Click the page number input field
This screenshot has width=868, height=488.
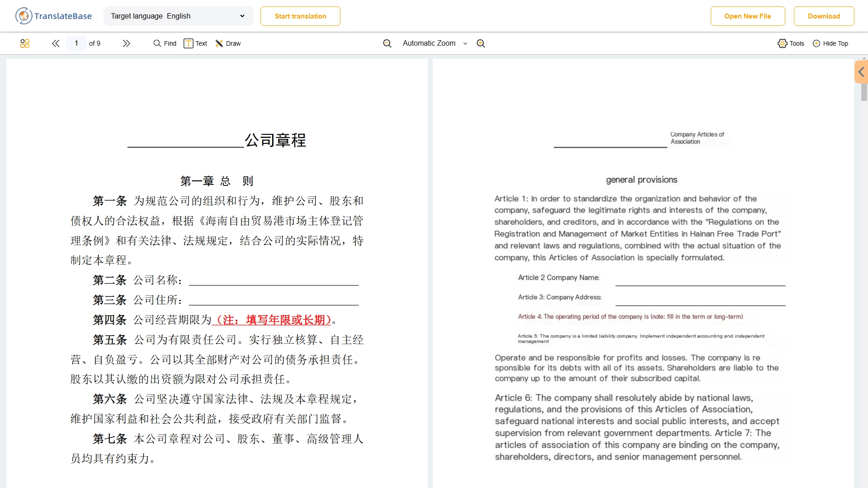point(76,43)
